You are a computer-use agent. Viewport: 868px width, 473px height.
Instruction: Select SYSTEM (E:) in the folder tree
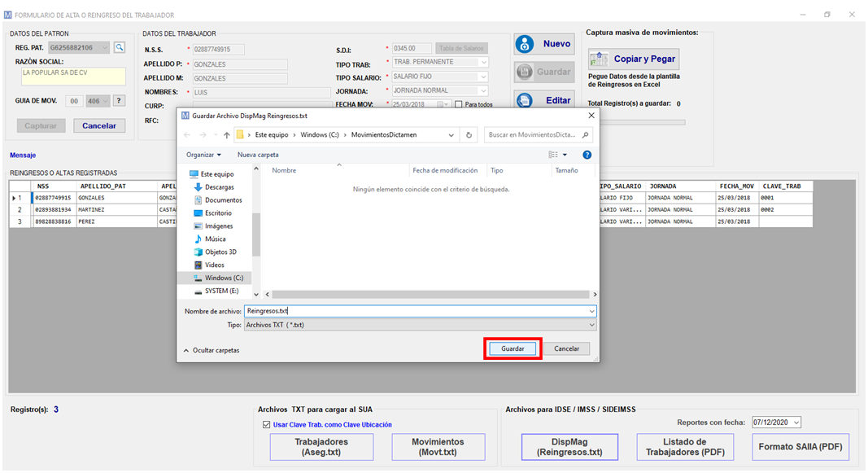[216, 291]
